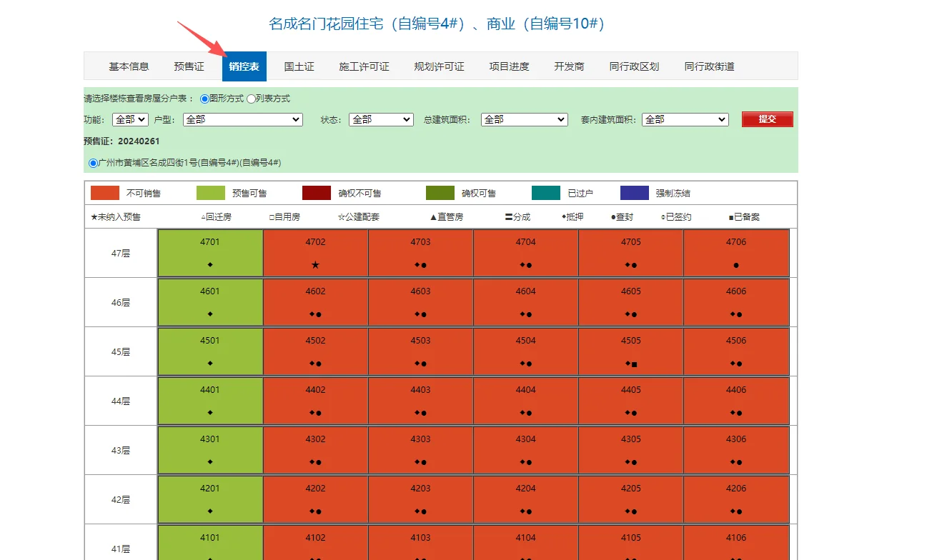Screen dimensions: 952x560
Task: Click presale permit number 20240261
Action: [x=139, y=141]
